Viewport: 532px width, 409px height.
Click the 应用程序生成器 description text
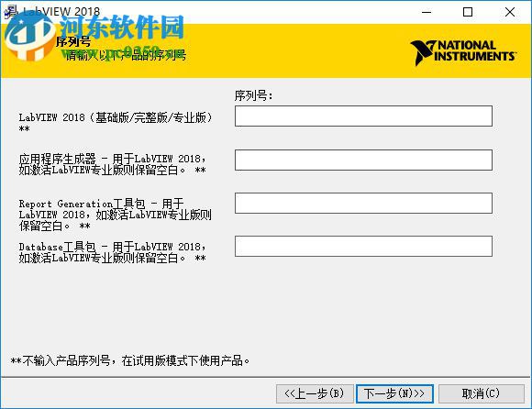tap(113, 164)
